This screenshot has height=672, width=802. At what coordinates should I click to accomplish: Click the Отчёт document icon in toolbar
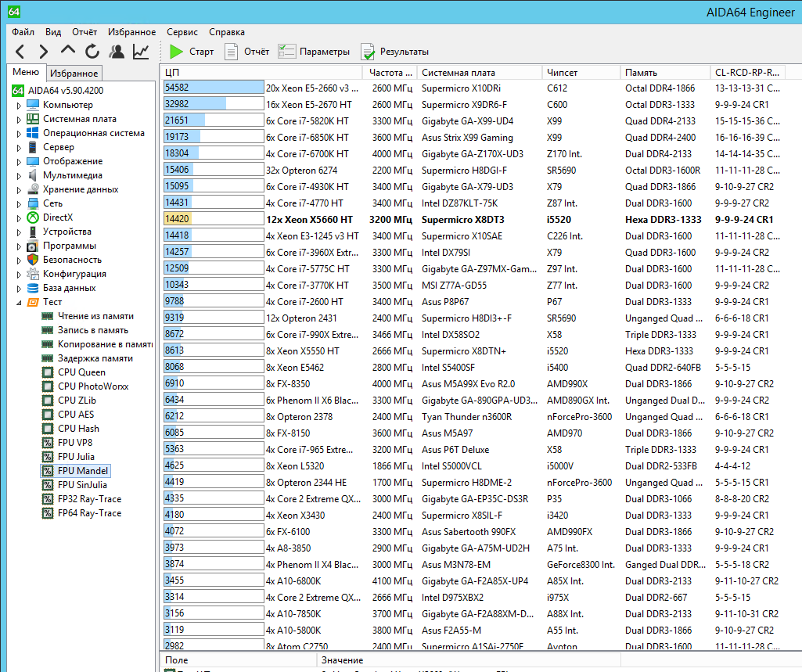click(x=231, y=52)
